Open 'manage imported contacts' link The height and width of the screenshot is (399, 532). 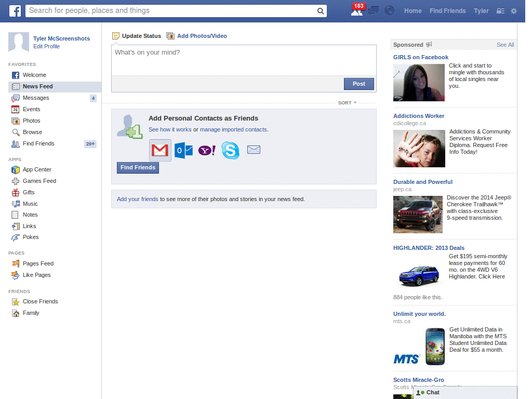pos(233,129)
